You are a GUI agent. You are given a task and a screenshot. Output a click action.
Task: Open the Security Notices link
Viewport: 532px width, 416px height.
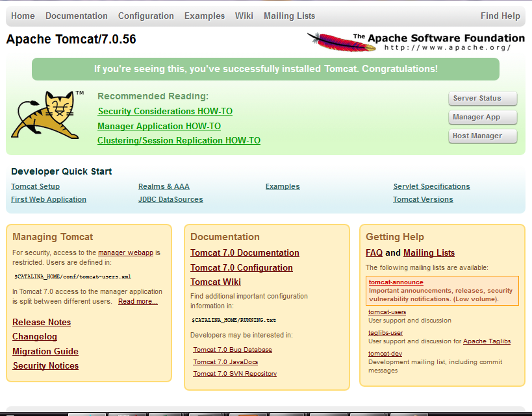click(x=46, y=365)
